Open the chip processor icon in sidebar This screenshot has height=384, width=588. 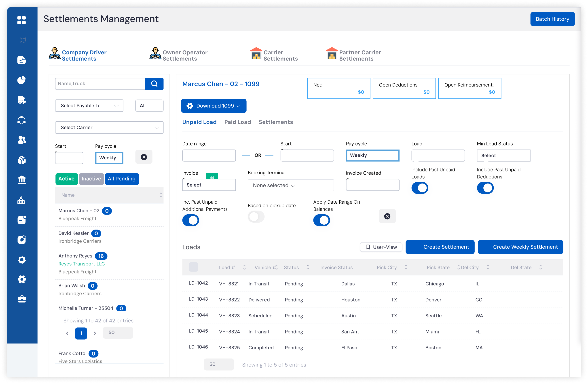click(21, 260)
